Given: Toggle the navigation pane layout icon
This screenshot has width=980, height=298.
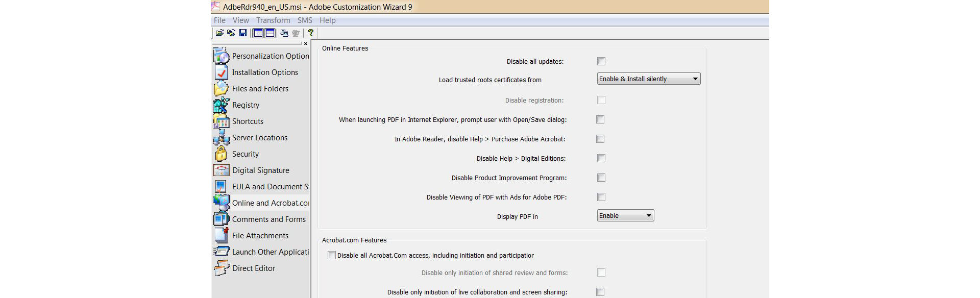Looking at the screenshot, I should tap(258, 33).
